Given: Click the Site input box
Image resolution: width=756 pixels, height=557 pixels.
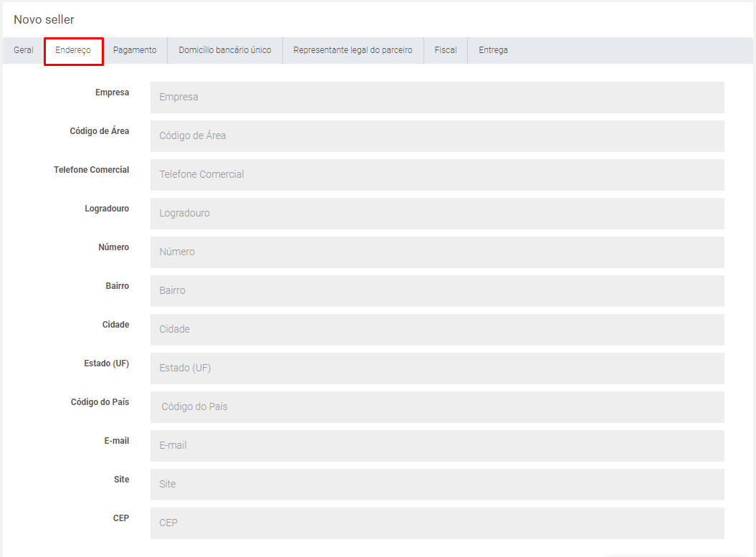Looking at the screenshot, I should click(x=437, y=484).
